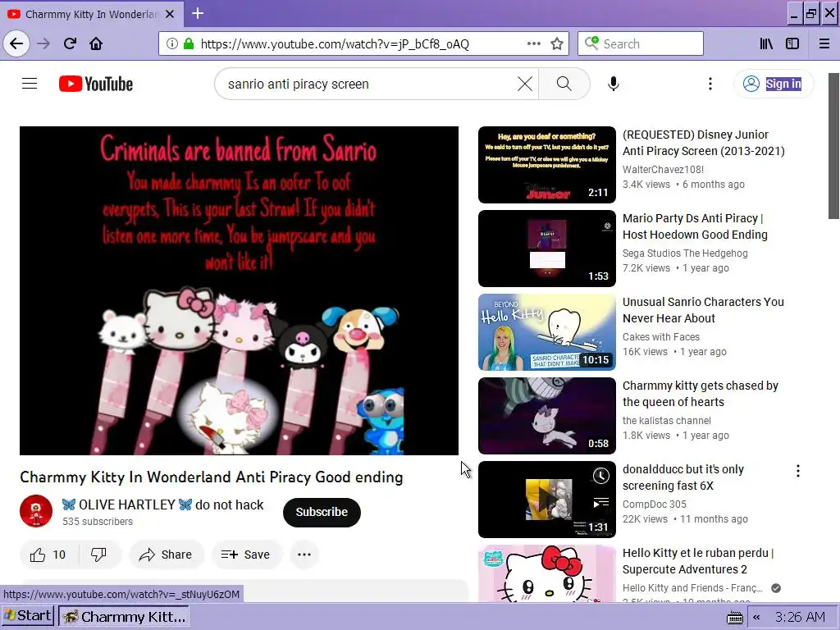
Task: Open more actions menu below the video
Action: point(304,555)
